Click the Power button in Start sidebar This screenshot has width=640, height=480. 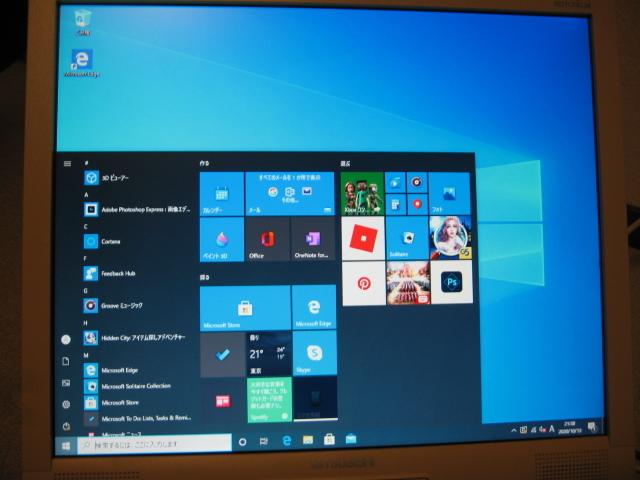(x=66, y=427)
